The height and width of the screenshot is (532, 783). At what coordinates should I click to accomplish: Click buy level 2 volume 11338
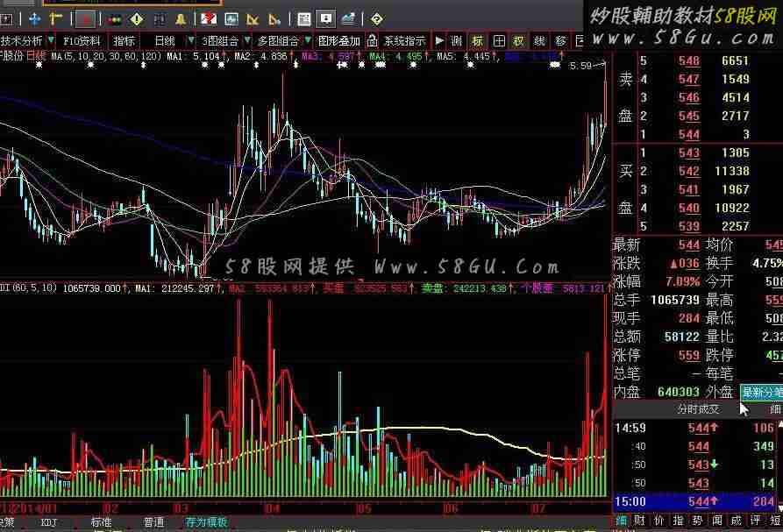pyautogui.click(x=732, y=171)
